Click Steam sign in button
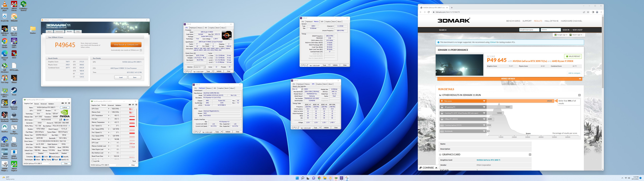This screenshot has width=644, height=181. [576, 35]
